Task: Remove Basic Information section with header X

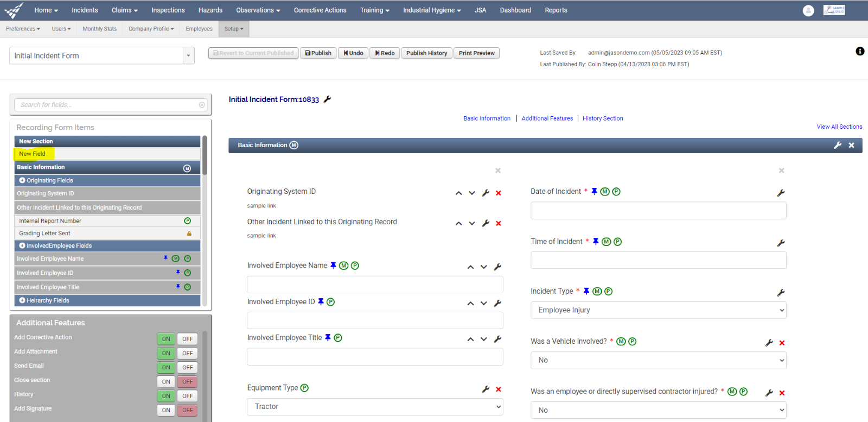Action: [x=852, y=145]
